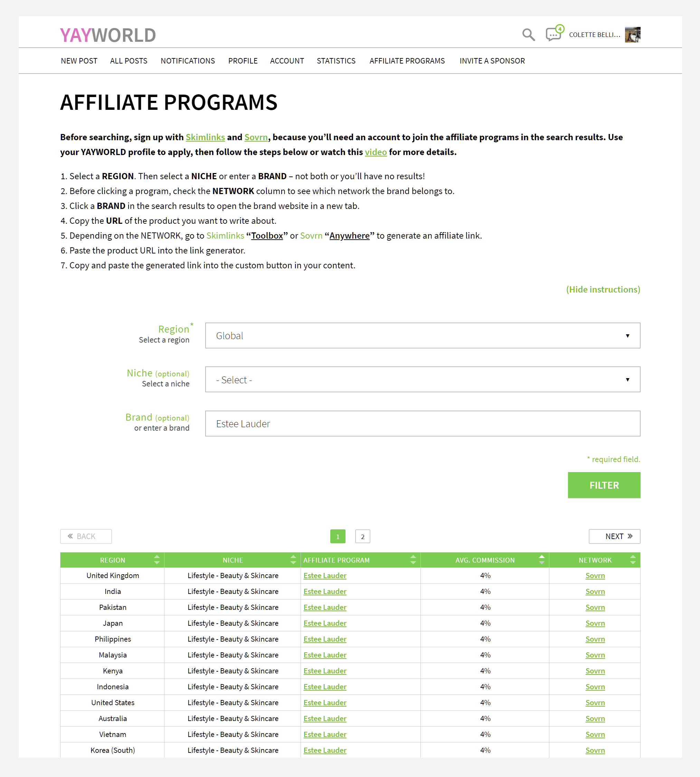Click the green Filter button

point(604,485)
